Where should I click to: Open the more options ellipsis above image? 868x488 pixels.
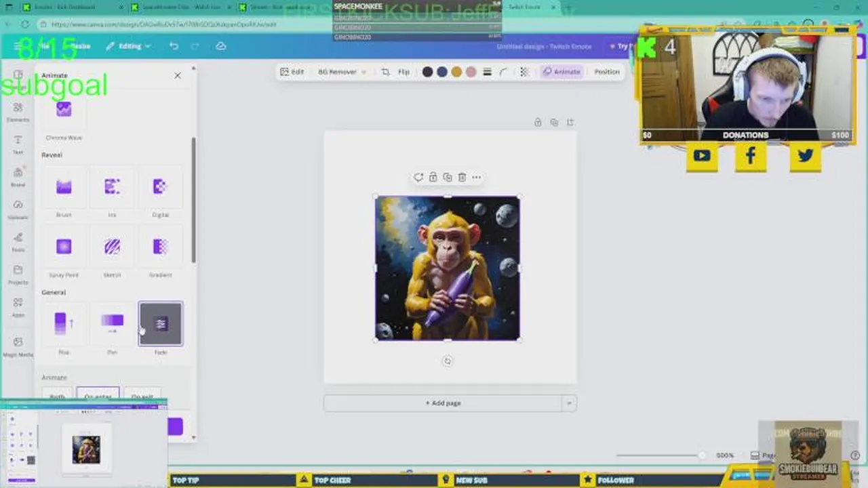pyautogui.click(x=477, y=178)
